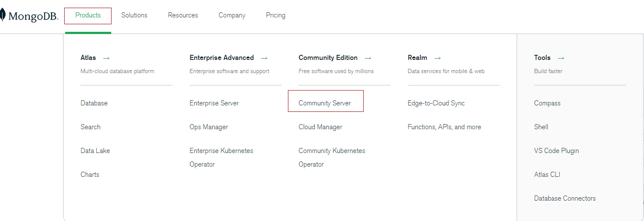The height and width of the screenshot is (221, 644).
Task: Click Edge-to-Cloud Sync
Action: pyautogui.click(x=436, y=103)
